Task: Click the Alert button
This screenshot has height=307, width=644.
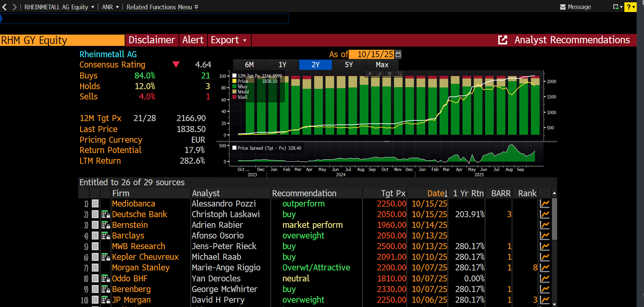Action: (193, 40)
